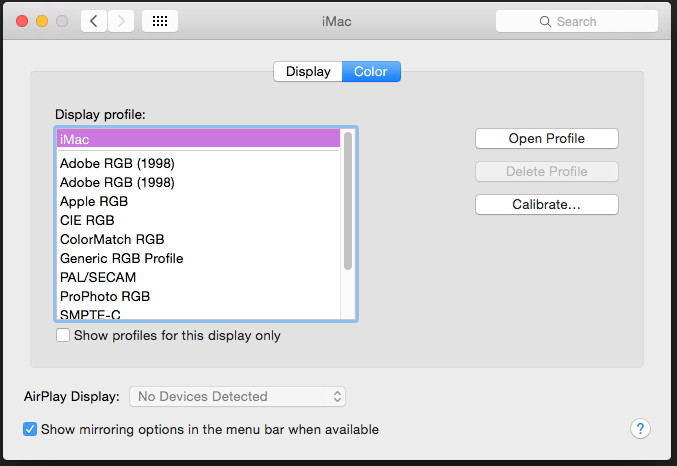Close the window with red button
The width and height of the screenshot is (677, 466).
tap(22, 21)
